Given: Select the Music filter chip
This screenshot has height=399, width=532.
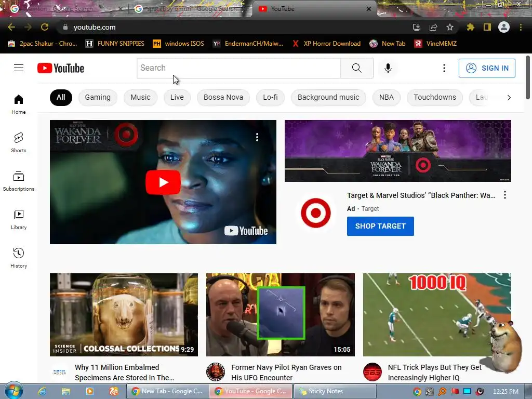Looking at the screenshot, I should coord(140,97).
